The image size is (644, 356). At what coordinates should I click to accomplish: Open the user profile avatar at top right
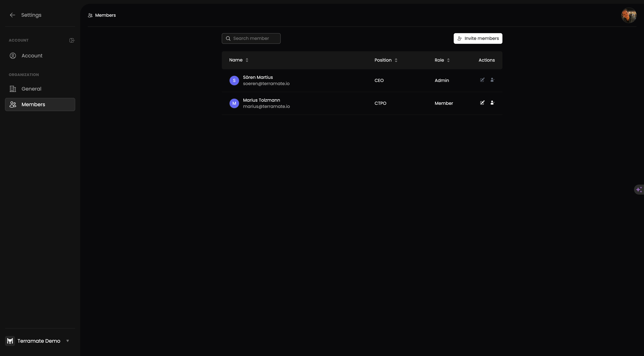[x=628, y=15]
